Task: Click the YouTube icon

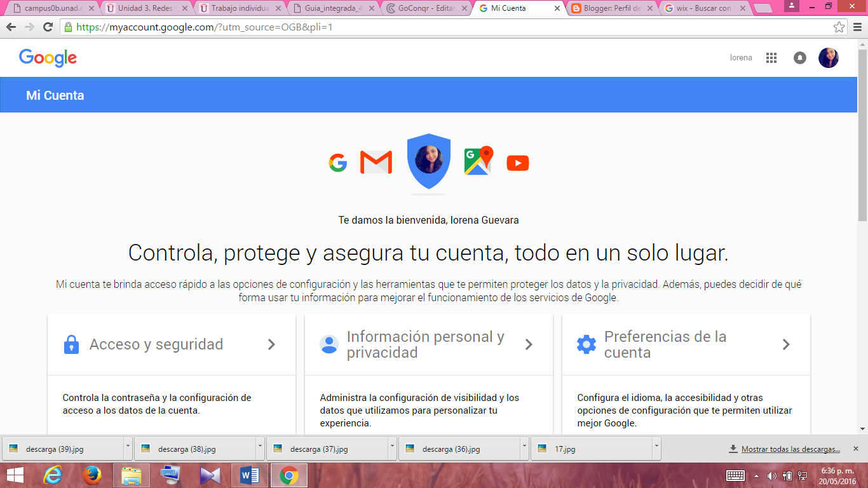Action: click(x=518, y=163)
